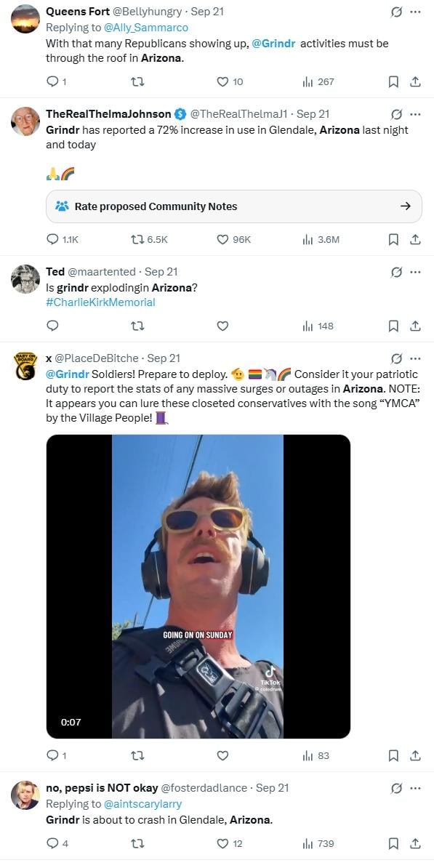Expand three-dot menu on PlaceDeBitche tweet
The image size is (434, 868).
click(415, 358)
